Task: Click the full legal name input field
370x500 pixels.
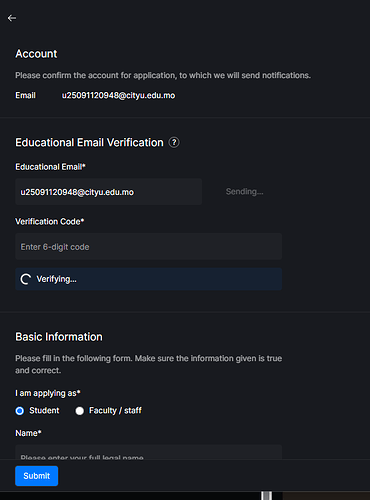Action: pos(148,452)
